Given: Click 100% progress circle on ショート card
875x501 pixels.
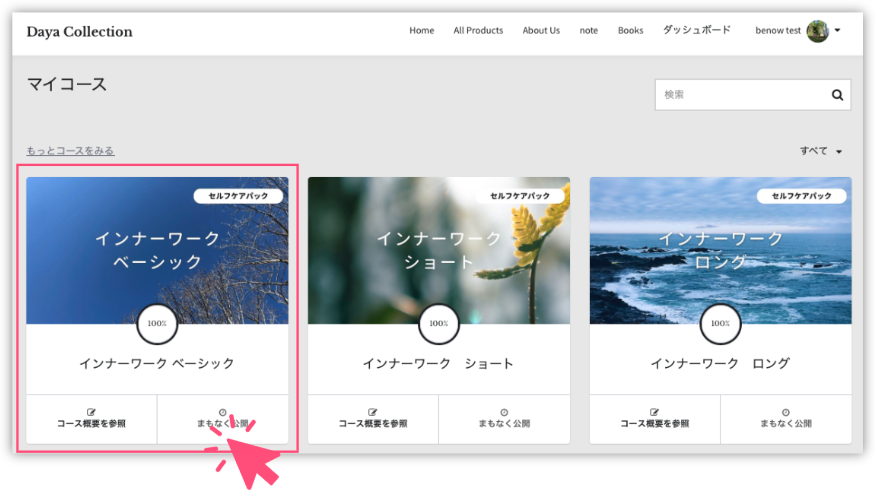Looking at the screenshot, I should [439, 324].
